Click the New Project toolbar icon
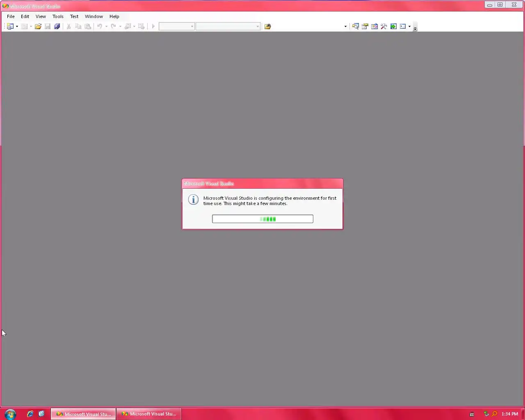The width and height of the screenshot is (525, 420). point(10,26)
